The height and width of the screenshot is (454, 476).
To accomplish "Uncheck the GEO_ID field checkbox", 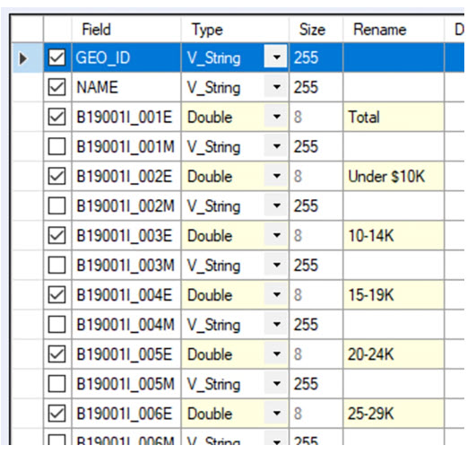I will tap(56, 57).
